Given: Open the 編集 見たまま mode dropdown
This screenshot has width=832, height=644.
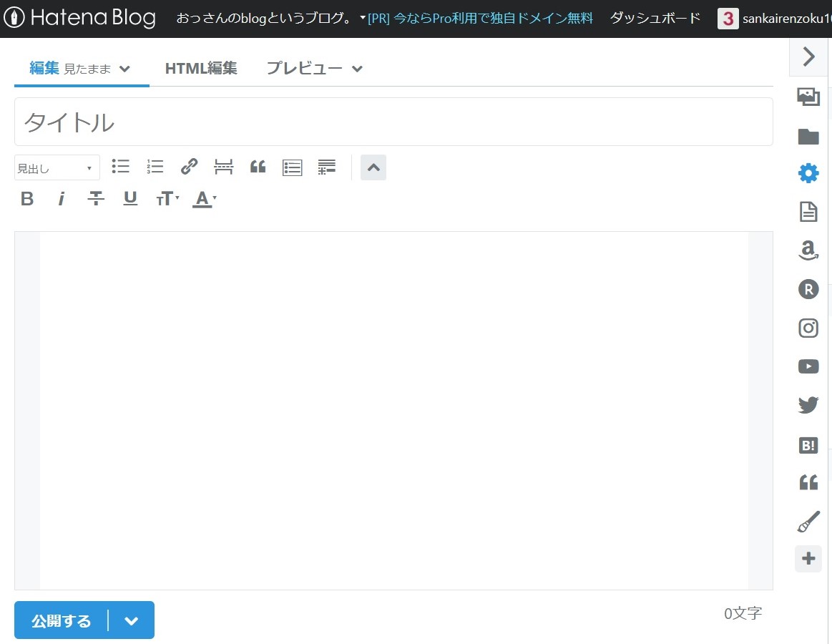Looking at the screenshot, I should click(x=124, y=69).
